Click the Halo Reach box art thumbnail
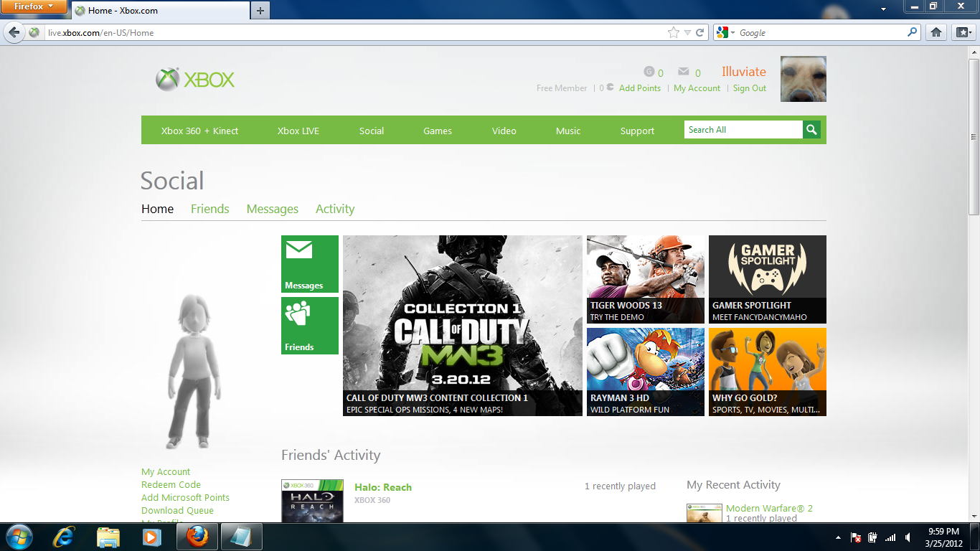Image resolution: width=980 pixels, height=551 pixels. pos(312,501)
